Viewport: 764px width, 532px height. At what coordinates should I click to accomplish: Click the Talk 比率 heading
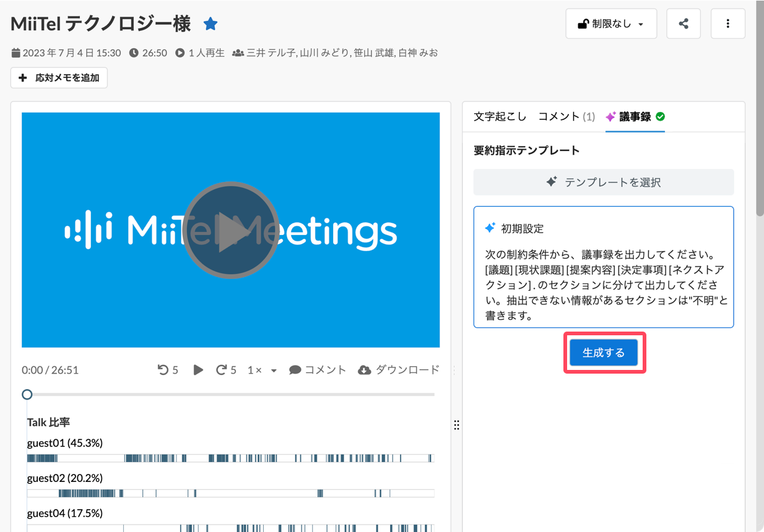pyautogui.click(x=48, y=423)
